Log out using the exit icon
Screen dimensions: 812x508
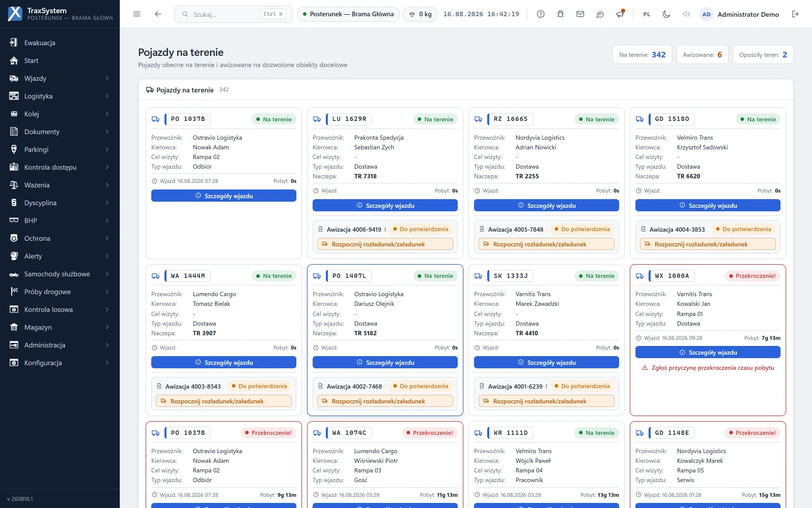point(795,14)
